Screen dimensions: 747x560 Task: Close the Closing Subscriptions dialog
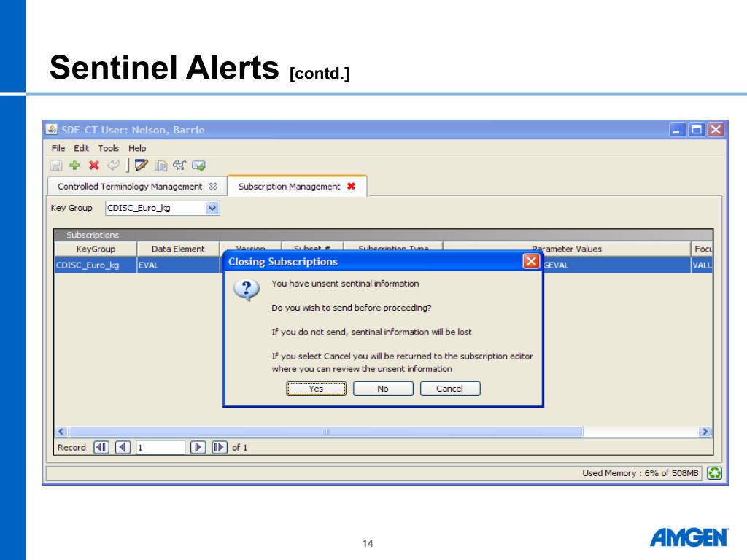click(531, 261)
